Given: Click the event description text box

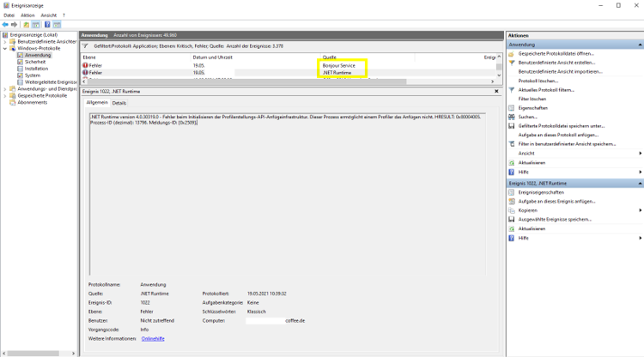Looking at the screenshot, I should click(288, 194).
